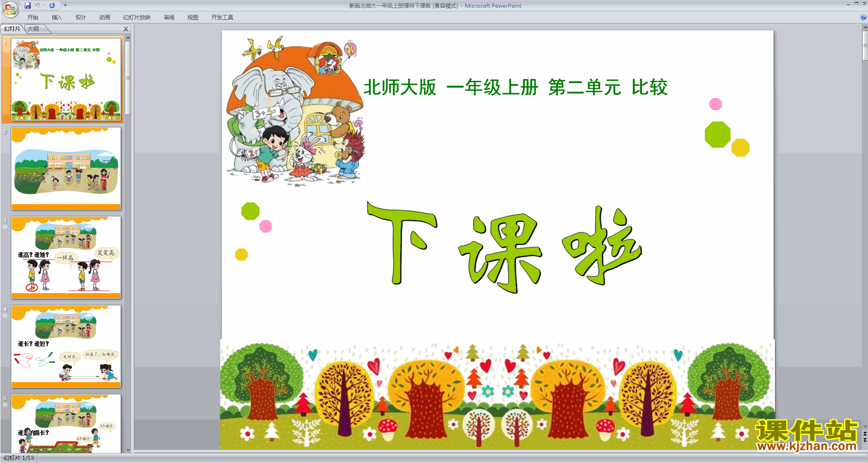Click the blue Redo/Repeat icon
The width and height of the screenshot is (868, 463).
pyautogui.click(x=52, y=5)
